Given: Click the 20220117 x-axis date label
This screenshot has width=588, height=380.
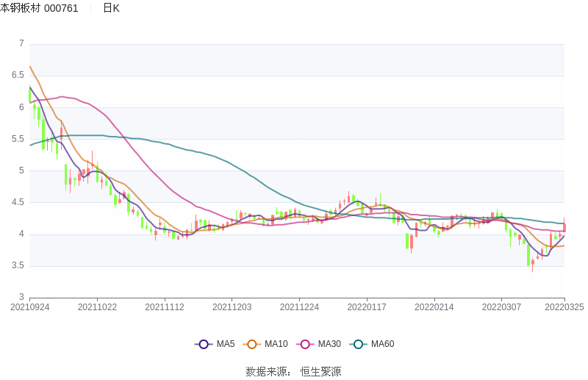Looking at the screenshot, I should 367,307.
